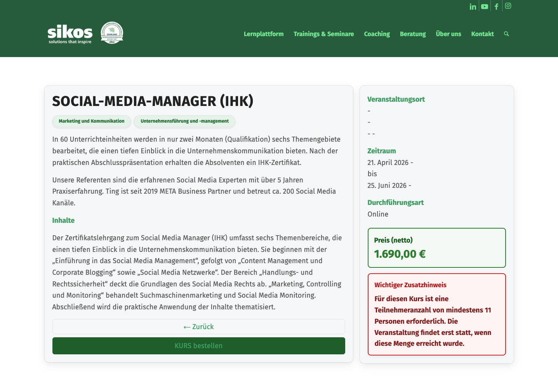The height and width of the screenshot is (392, 558).
Task: Select Beratung in the navigation
Action: coord(413,34)
